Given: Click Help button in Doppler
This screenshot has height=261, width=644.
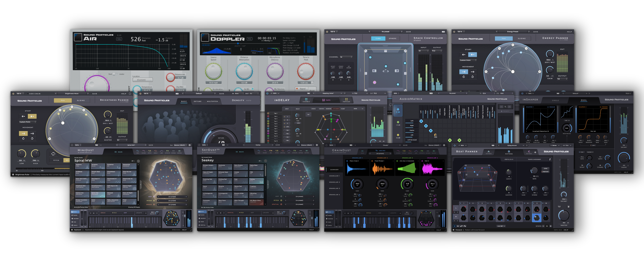Looking at the screenshot, I should pos(249,39).
